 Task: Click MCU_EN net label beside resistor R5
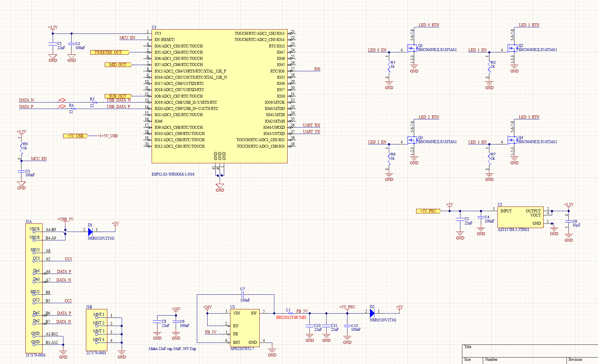[39, 159]
